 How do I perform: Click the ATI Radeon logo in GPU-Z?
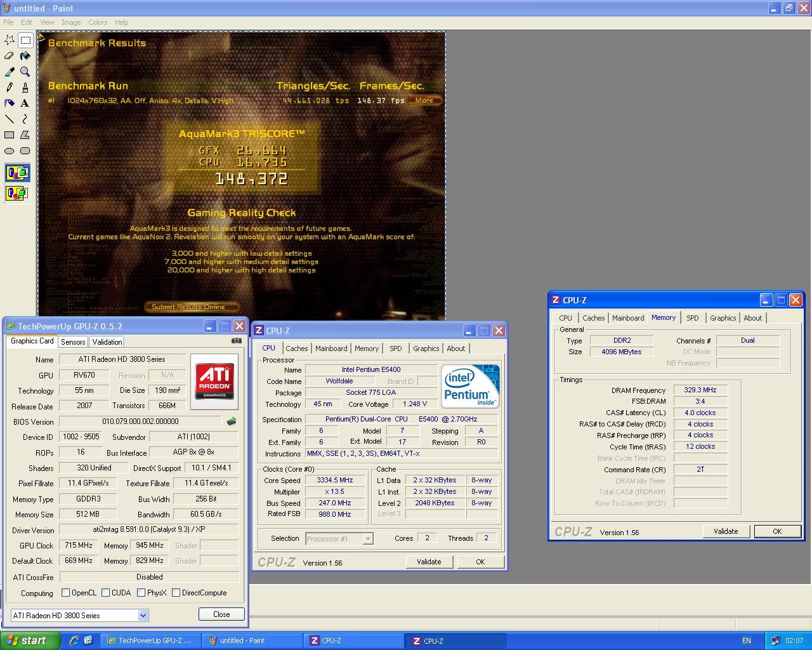coord(214,381)
